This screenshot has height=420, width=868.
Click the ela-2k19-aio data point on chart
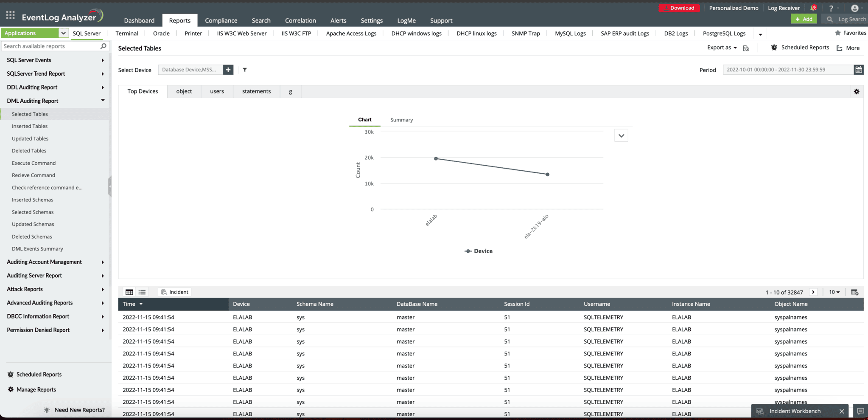pos(547,175)
